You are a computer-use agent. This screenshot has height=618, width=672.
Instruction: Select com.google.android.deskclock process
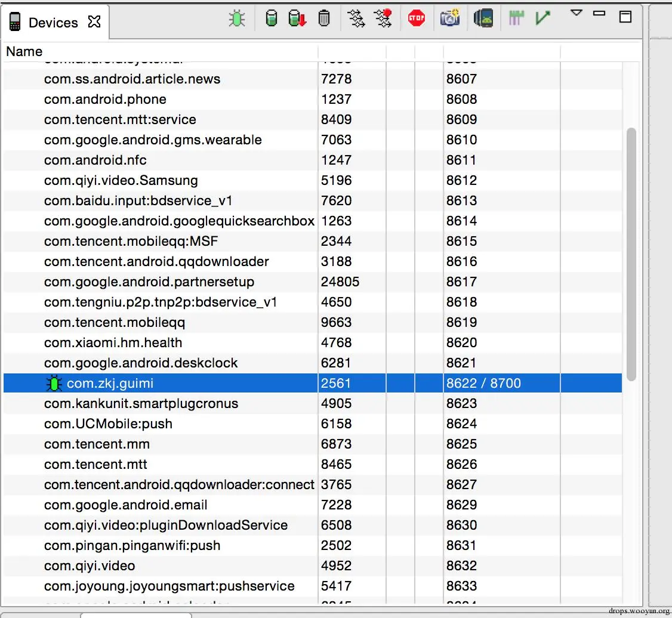[313, 363]
